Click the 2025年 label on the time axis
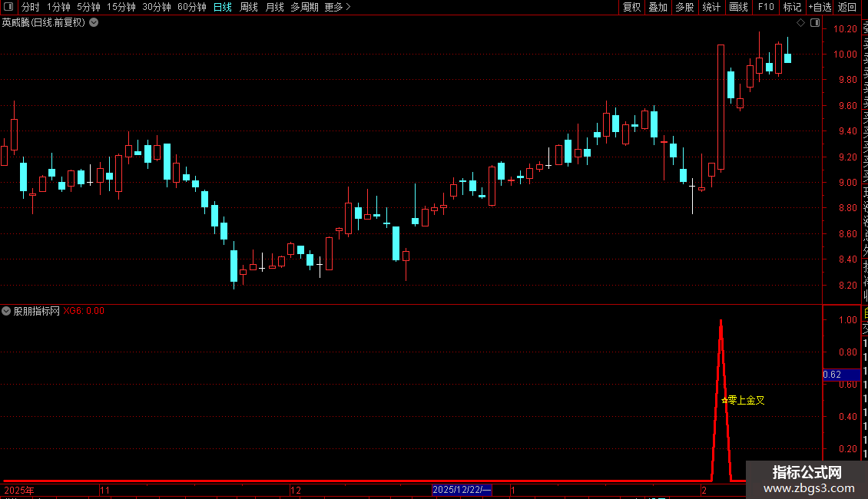The height and width of the screenshot is (499, 868). [19, 490]
